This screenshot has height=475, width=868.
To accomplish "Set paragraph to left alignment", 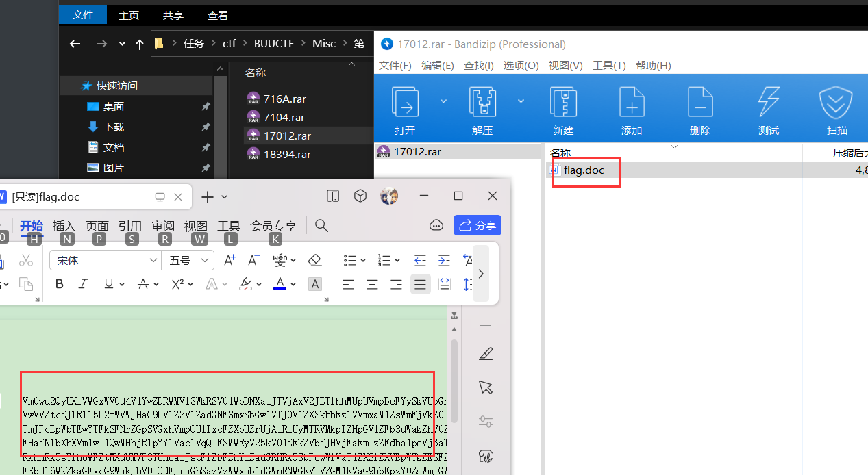I will 349,284.
